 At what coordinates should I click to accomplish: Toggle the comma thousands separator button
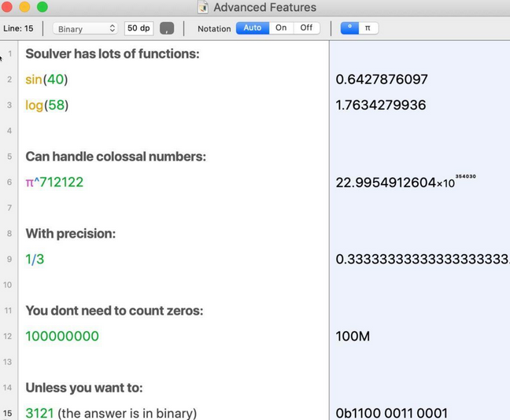tap(167, 28)
